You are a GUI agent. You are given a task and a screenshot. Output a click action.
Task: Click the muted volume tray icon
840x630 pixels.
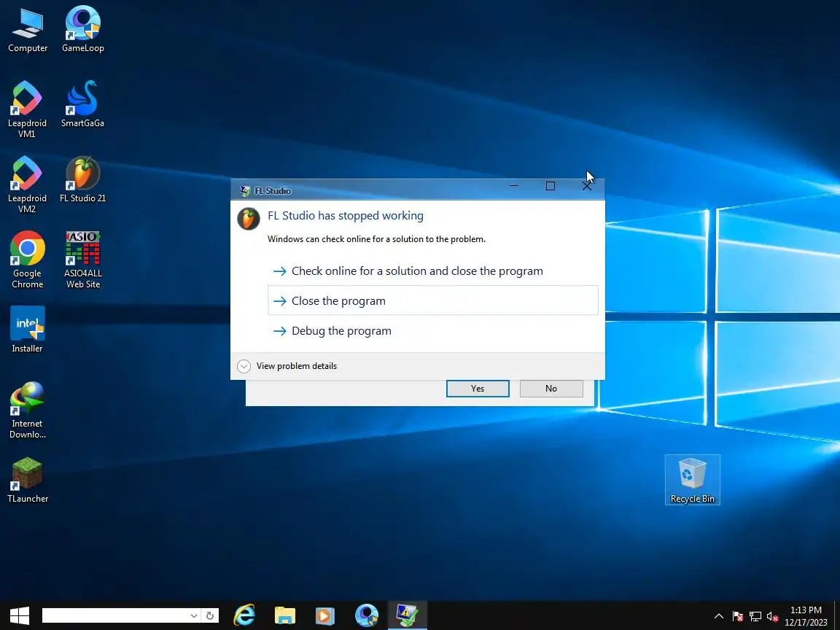(772, 617)
